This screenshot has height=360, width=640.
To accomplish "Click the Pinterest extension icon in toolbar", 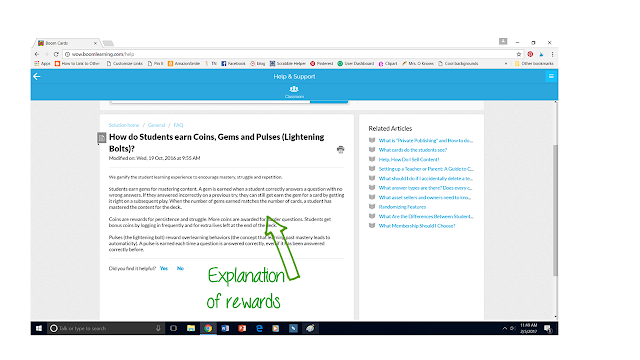I will (530, 54).
